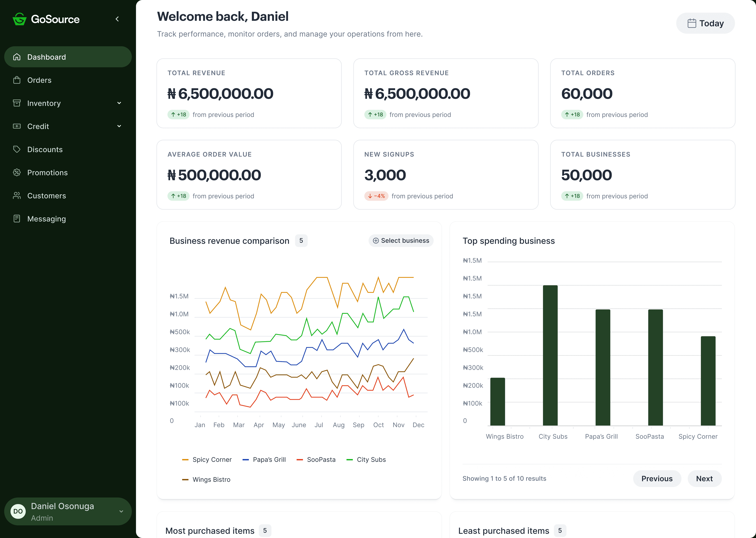Open the Messaging menu item
Screen dimensions: 756x538
(x=68, y=219)
